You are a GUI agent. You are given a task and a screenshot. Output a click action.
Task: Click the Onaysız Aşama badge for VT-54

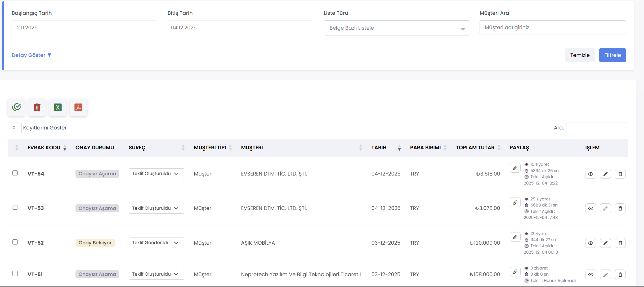click(97, 174)
